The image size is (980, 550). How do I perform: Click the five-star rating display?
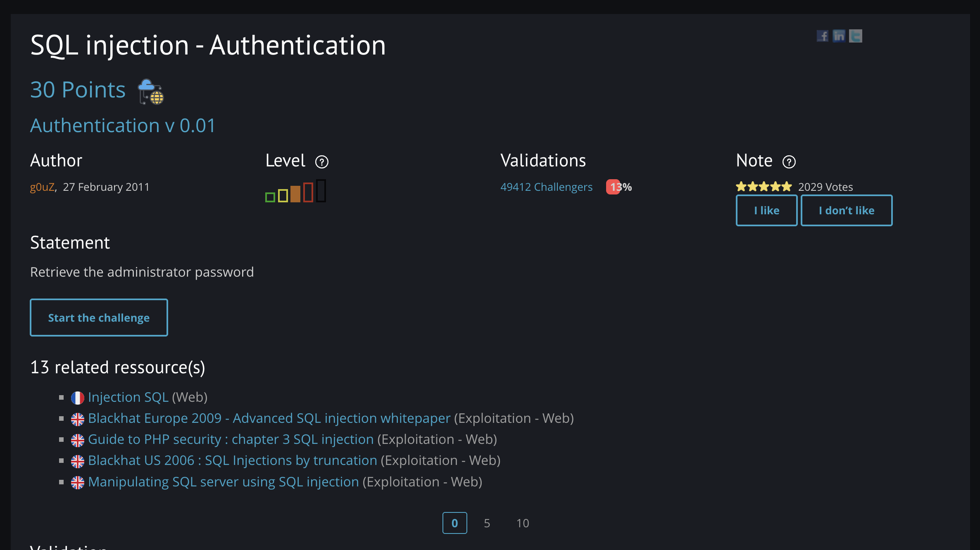click(764, 187)
